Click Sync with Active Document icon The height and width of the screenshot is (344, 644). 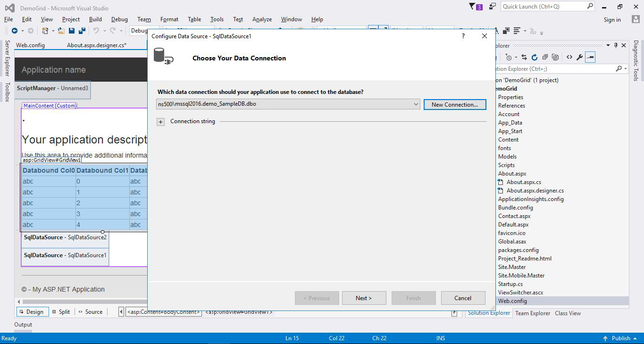click(524, 57)
